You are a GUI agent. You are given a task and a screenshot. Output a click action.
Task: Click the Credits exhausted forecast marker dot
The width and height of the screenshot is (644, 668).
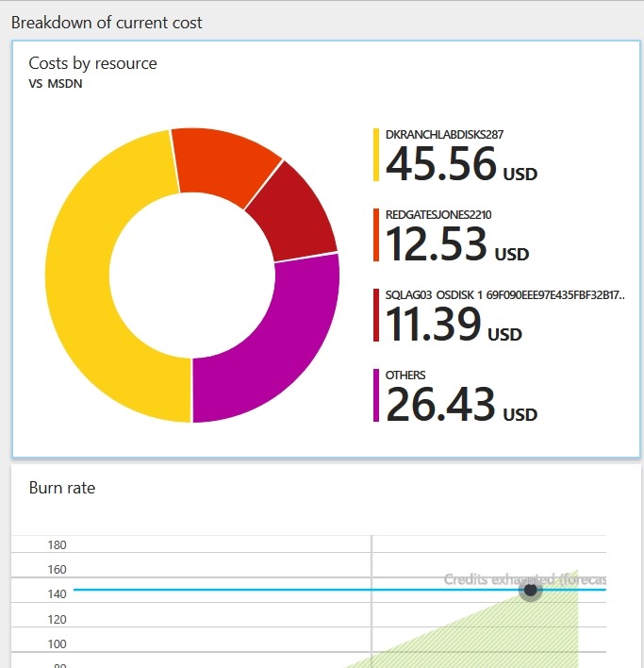click(x=531, y=590)
